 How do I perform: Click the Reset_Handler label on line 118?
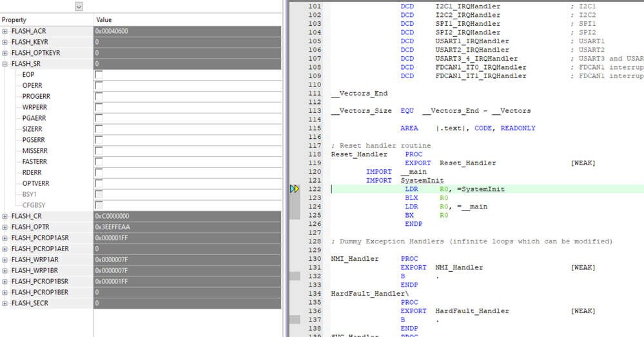pos(359,154)
